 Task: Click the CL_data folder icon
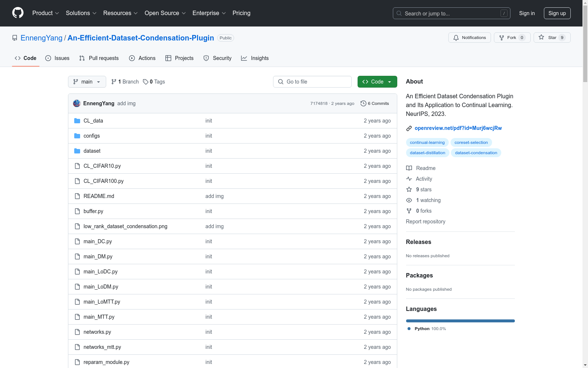click(x=77, y=121)
